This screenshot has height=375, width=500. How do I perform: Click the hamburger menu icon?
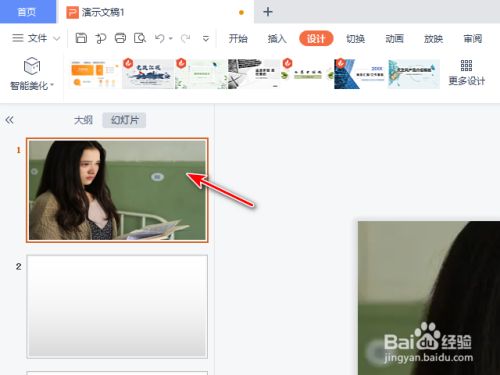tap(18, 38)
